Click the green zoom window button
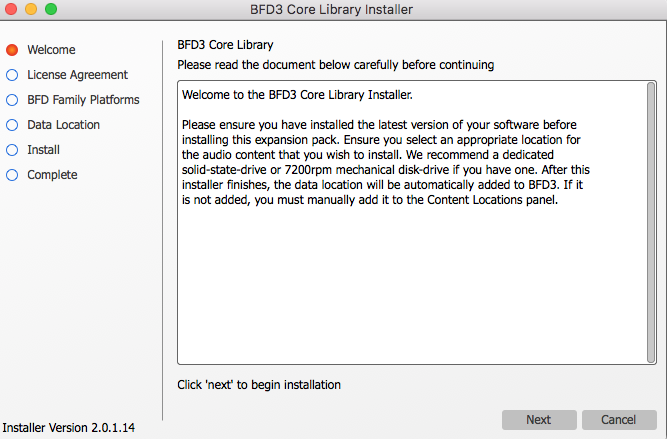Screen dimensions: 667x439 [51, 9]
